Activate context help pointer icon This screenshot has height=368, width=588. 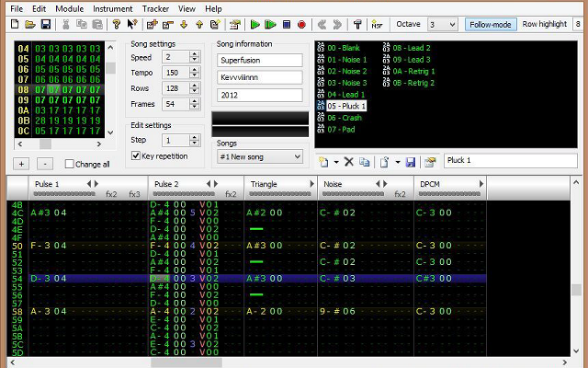pyautogui.click(x=132, y=25)
